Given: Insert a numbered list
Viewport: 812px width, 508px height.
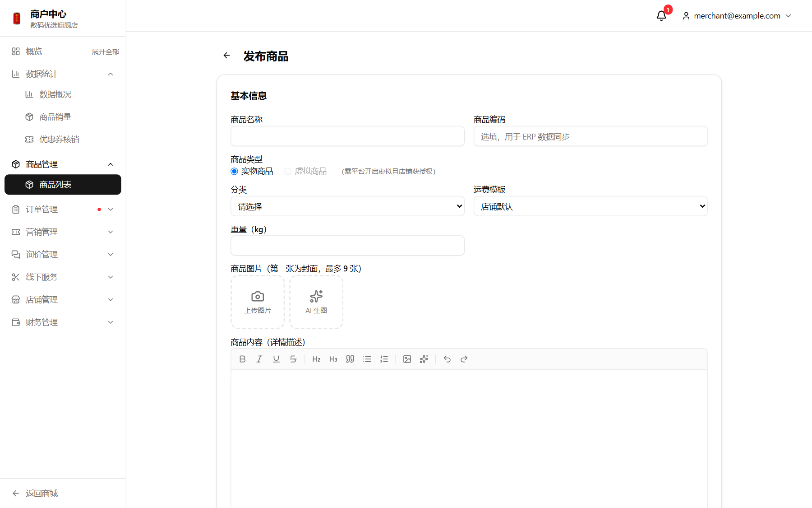Looking at the screenshot, I should click(x=384, y=359).
